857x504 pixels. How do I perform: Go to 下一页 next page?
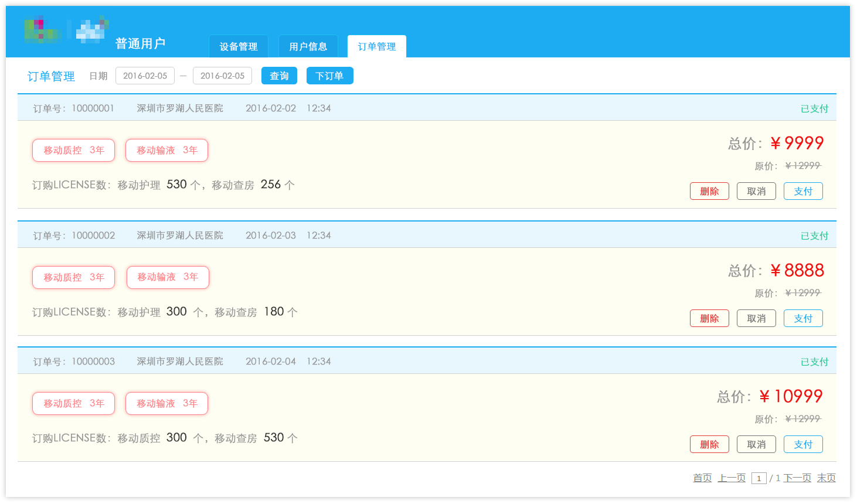797,478
